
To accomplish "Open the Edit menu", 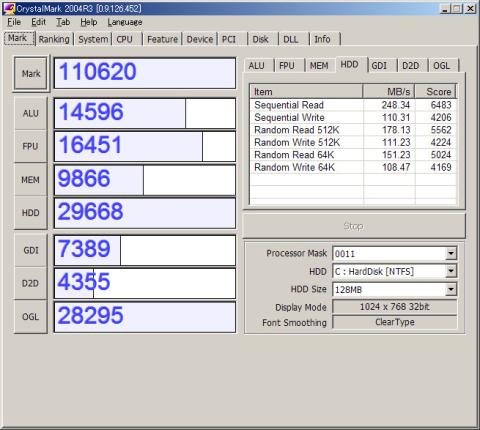I will 38,22.
